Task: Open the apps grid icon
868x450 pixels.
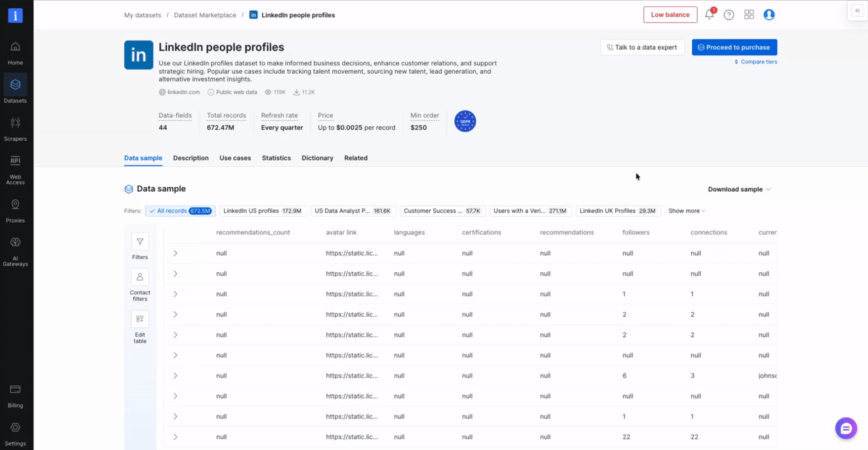Action: click(749, 14)
